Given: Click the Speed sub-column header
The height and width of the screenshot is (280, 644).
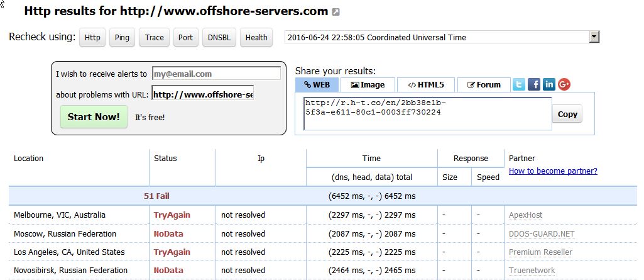Looking at the screenshot, I should click(488, 177).
